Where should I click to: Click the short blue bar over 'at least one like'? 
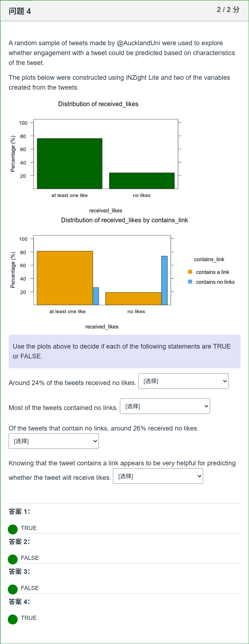[x=96, y=296]
